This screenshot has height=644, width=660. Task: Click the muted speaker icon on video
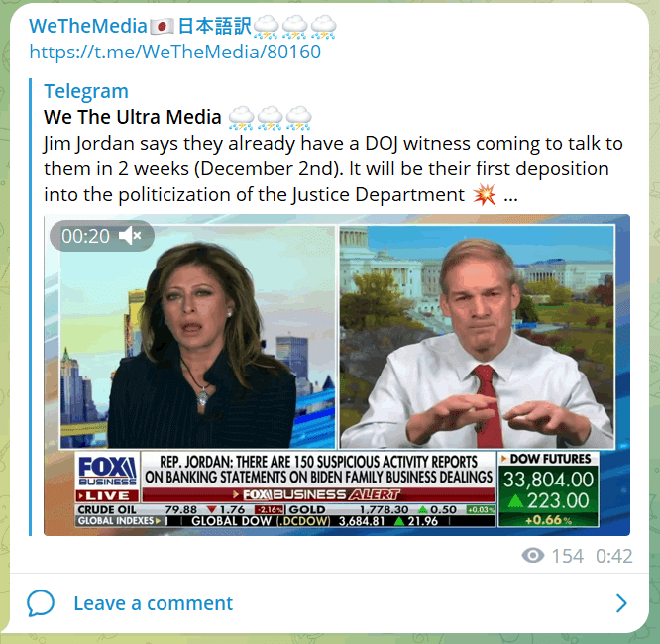pyautogui.click(x=130, y=236)
